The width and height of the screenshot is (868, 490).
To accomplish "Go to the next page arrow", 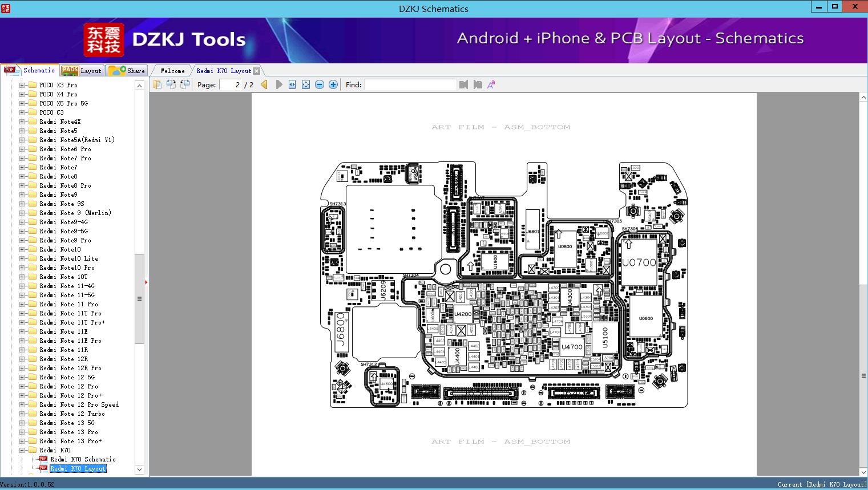I will (278, 84).
